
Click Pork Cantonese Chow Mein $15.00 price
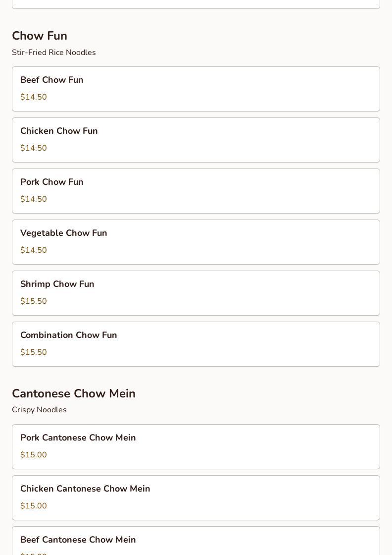point(34,455)
